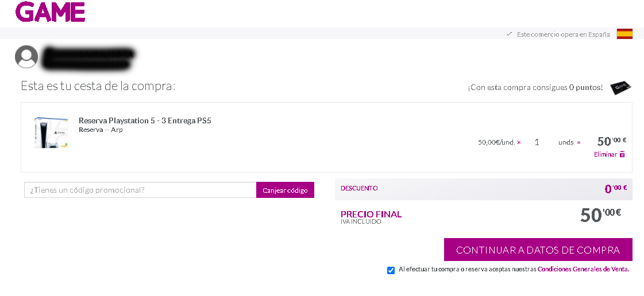The image size is (644, 296).
Task: Click the blurred account name next to avatar
Action: (x=88, y=57)
